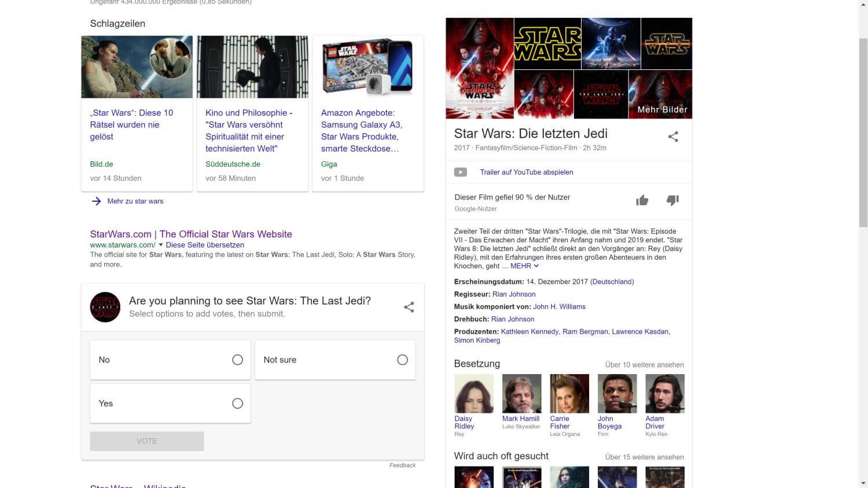Click the arrow icon beside Mehr zu star wars
The width and height of the screenshot is (868, 488).
coord(96,201)
